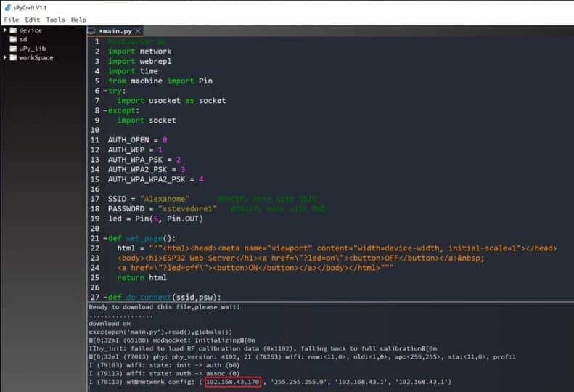Select the workSpace folder icon
The height and width of the screenshot is (392, 574).
click(13, 57)
